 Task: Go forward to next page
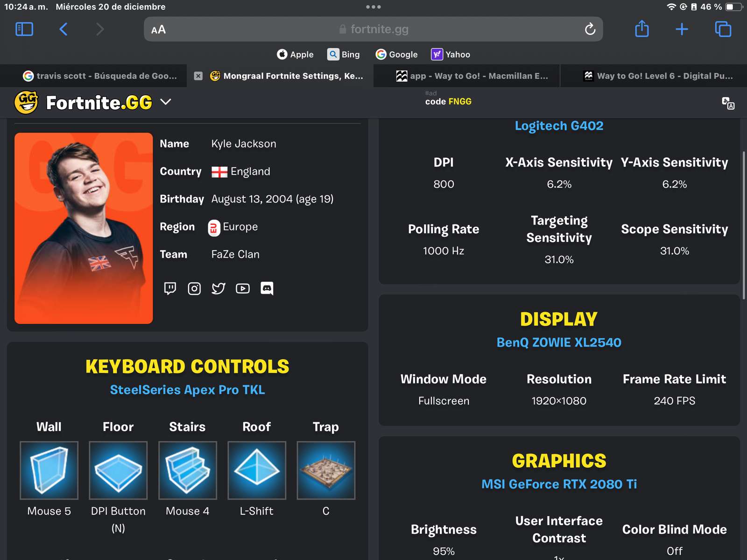tap(99, 29)
